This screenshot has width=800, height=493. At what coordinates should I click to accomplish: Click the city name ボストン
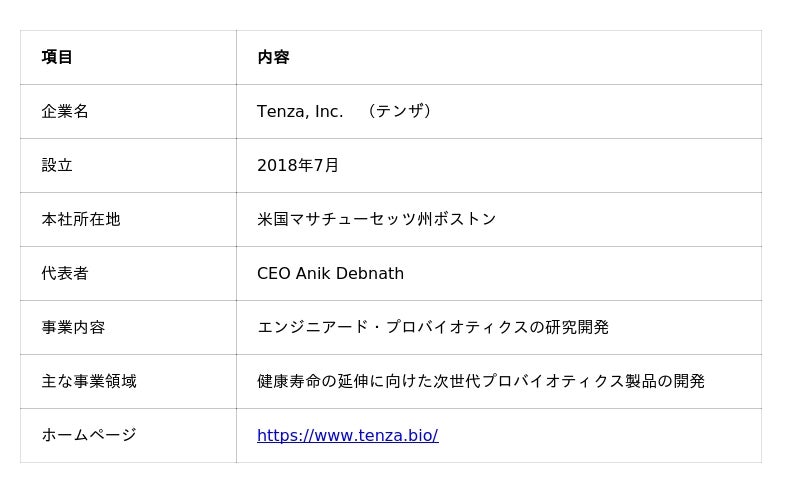point(465,219)
